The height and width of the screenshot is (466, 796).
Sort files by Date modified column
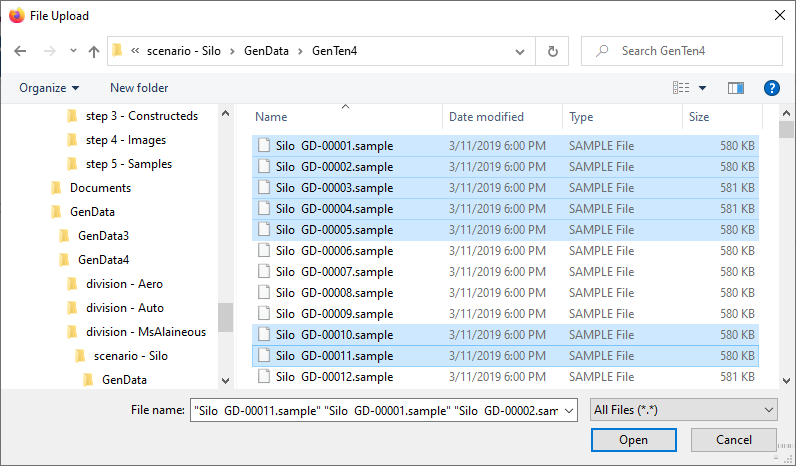click(486, 117)
